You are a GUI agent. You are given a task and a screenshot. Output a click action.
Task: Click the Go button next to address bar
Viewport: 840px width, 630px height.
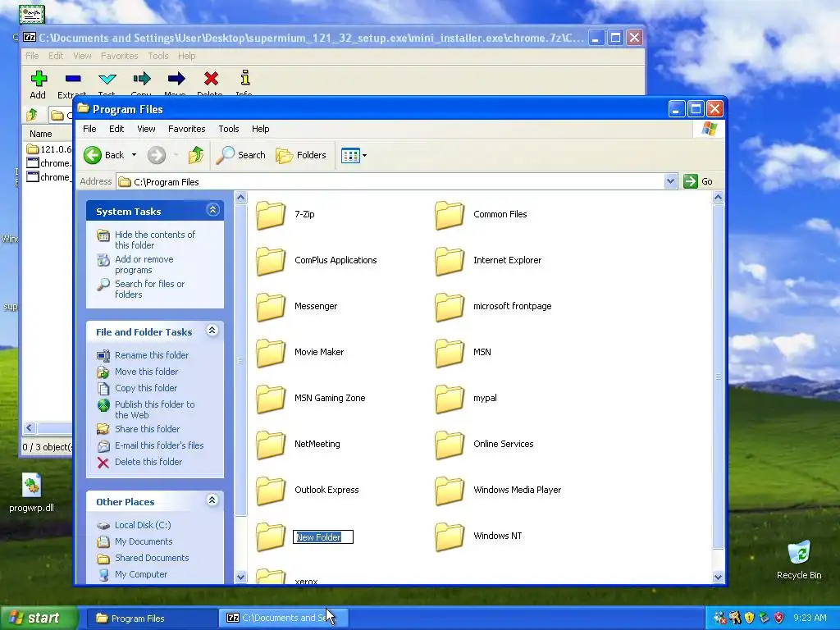[x=698, y=181]
